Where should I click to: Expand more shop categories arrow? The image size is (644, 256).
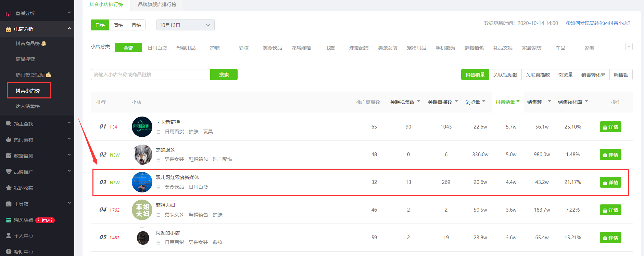629,46
